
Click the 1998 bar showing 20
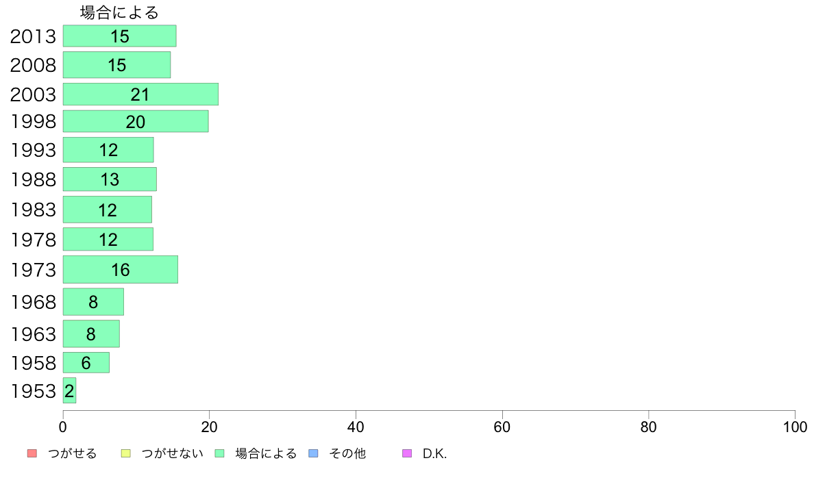(x=136, y=121)
